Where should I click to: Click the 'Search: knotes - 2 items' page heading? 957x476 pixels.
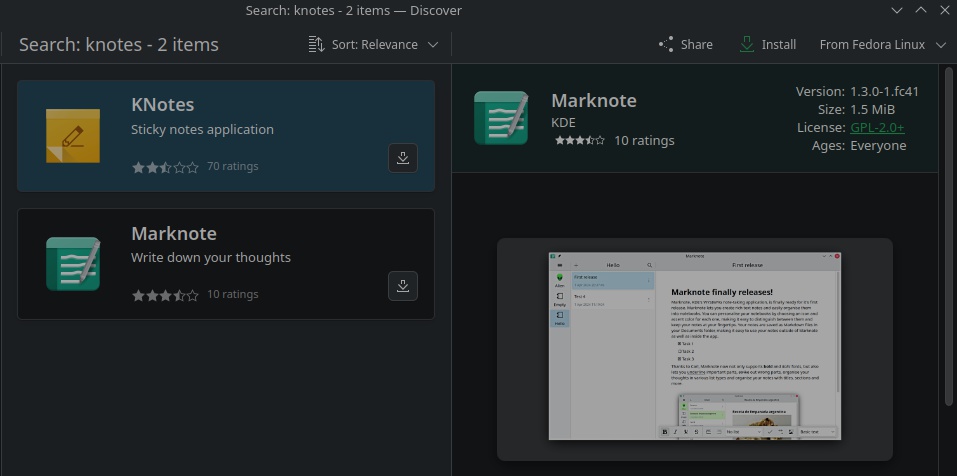(x=119, y=45)
